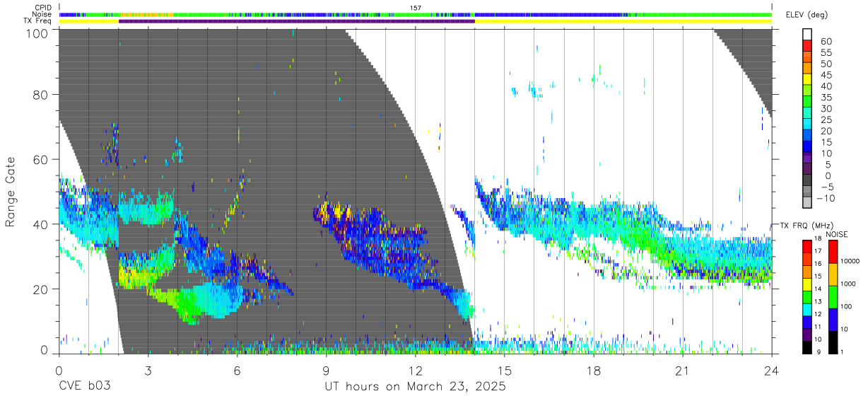Click y-axis tick label '20'
The image size is (868, 401).
tap(40, 289)
